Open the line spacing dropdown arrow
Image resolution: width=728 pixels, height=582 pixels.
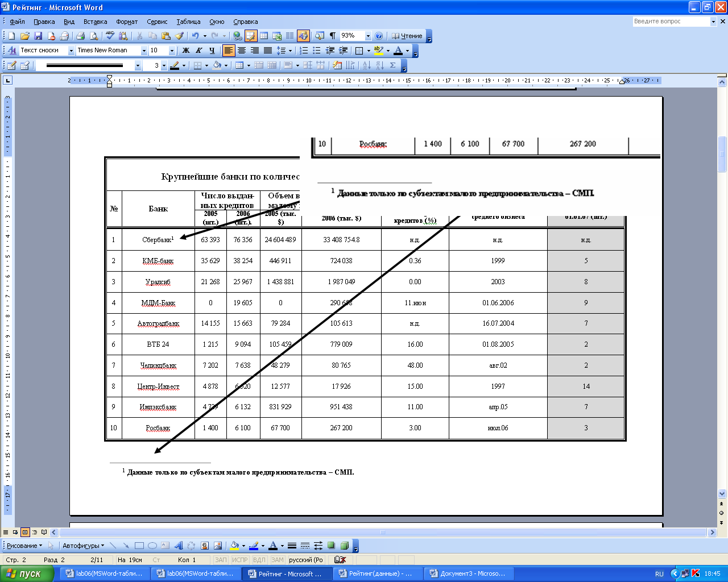pyautogui.click(x=290, y=51)
